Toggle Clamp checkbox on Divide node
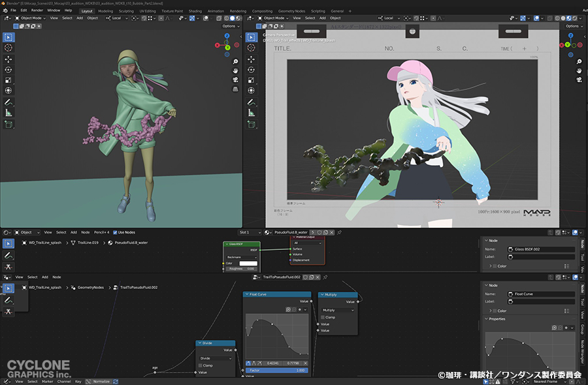Screen dimensions: 588x385 201,365
